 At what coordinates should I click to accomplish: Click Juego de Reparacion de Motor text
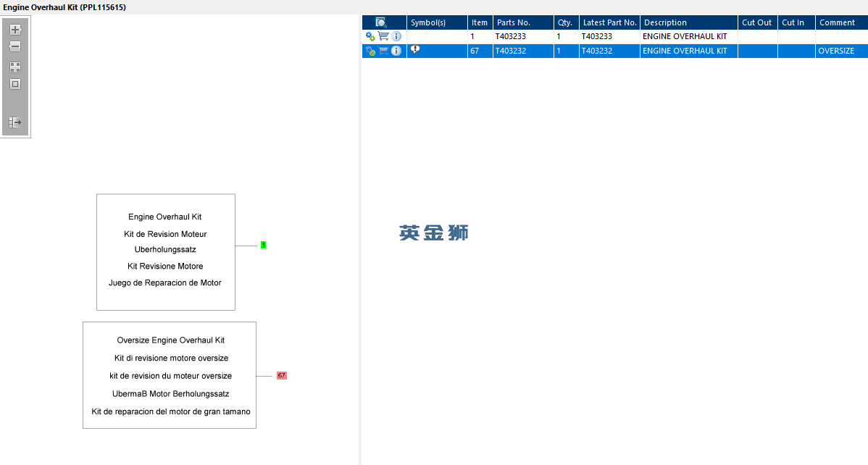[x=165, y=283]
